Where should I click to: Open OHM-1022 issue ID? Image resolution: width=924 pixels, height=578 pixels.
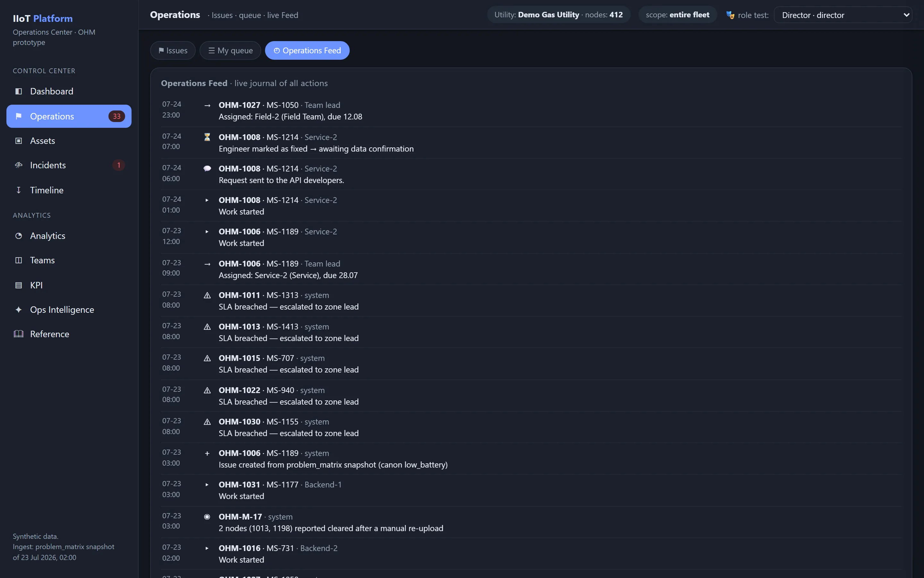pos(239,390)
